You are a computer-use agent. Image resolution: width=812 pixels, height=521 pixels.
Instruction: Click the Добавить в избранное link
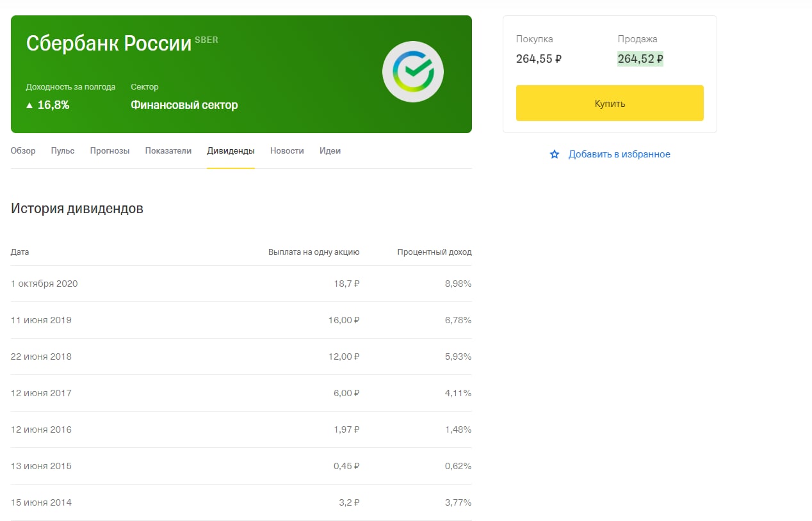[x=619, y=154]
